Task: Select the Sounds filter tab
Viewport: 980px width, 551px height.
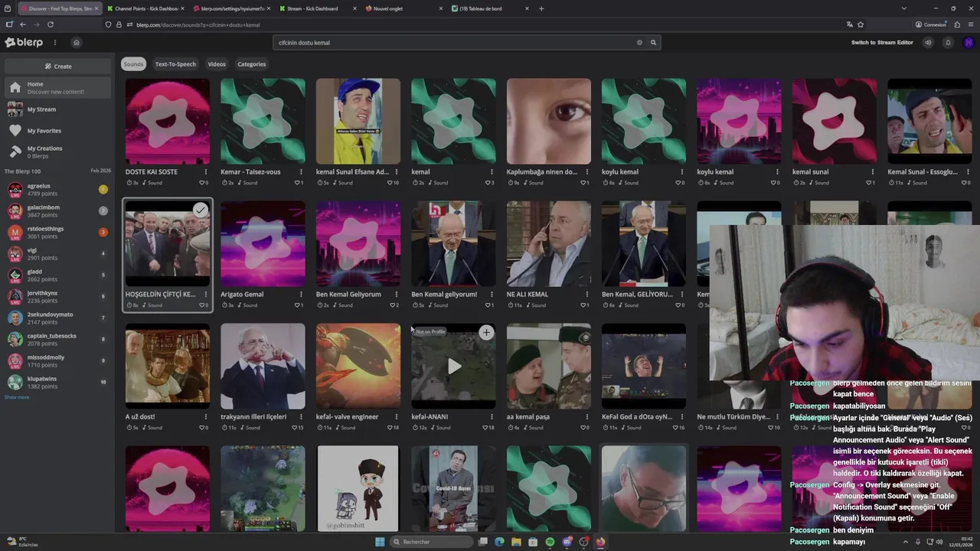Action: [x=133, y=64]
